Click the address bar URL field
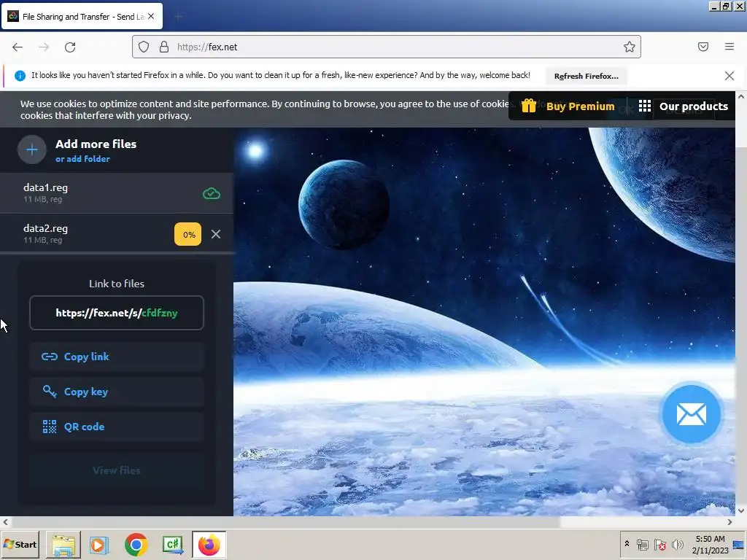Screen dimensions: 747x560 click(x=387, y=47)
